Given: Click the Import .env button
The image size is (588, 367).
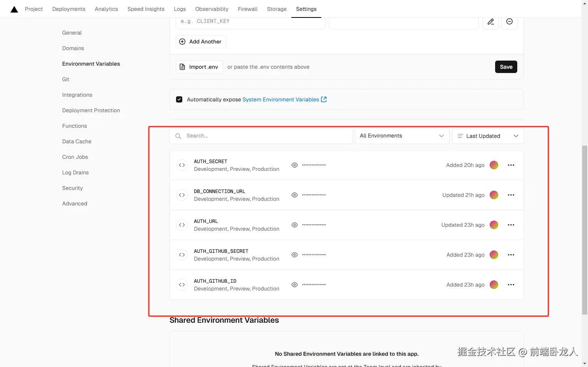Looking at the screenshot, I should coord(199,67).
